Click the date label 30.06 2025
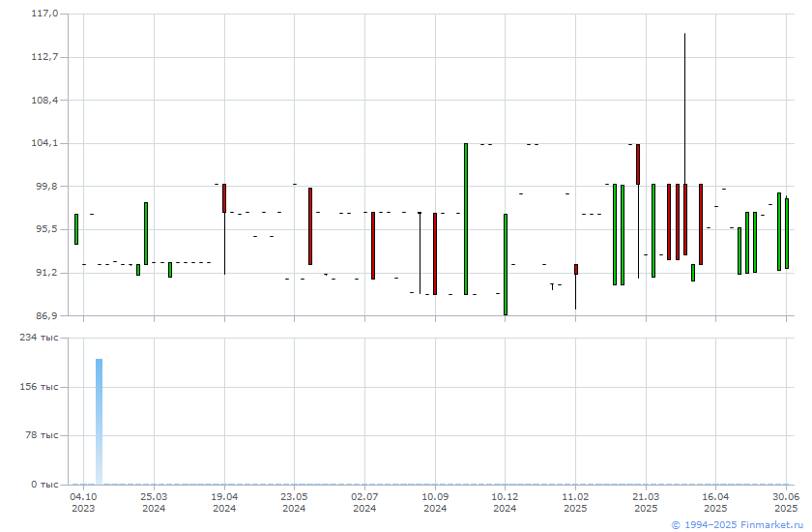This screenshot has width=812, height=532. click(x=786, y=502)
